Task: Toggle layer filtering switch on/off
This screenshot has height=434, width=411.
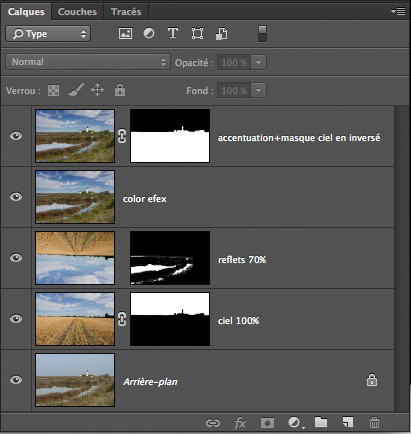Action: [x=262, y=34]
